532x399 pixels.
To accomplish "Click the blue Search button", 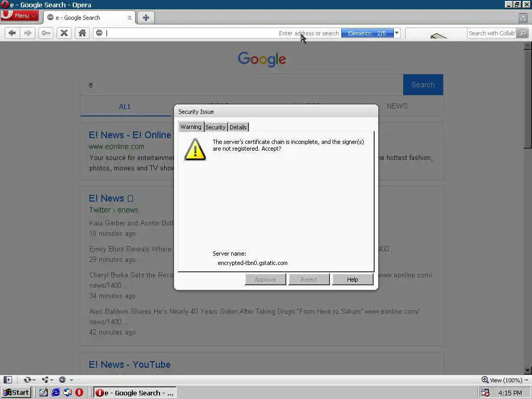I will point(423,85).
